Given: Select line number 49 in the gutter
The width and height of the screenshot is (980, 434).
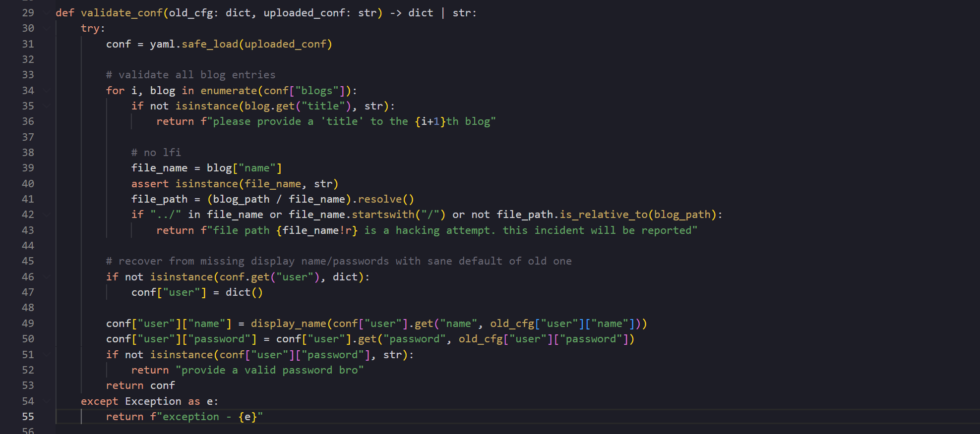Looking at the screenshot, I should click(x=28, y=324).
